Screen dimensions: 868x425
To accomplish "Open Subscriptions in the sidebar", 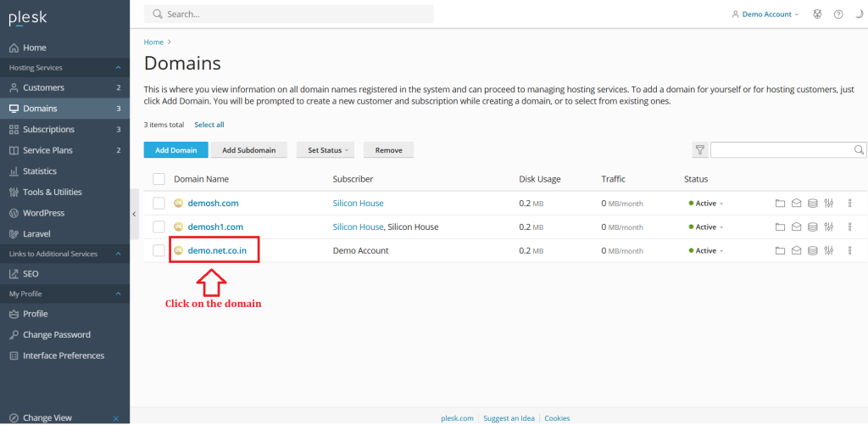I will tap(64, 129).
